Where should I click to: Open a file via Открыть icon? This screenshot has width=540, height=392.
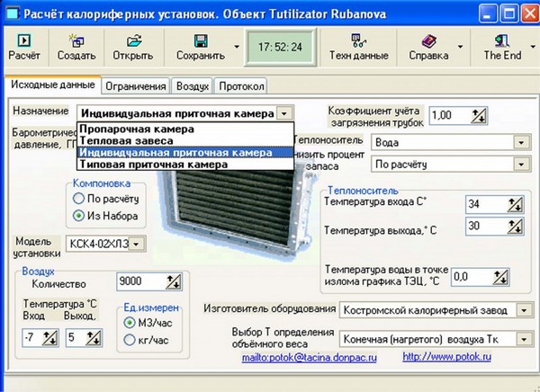[133, 40]
